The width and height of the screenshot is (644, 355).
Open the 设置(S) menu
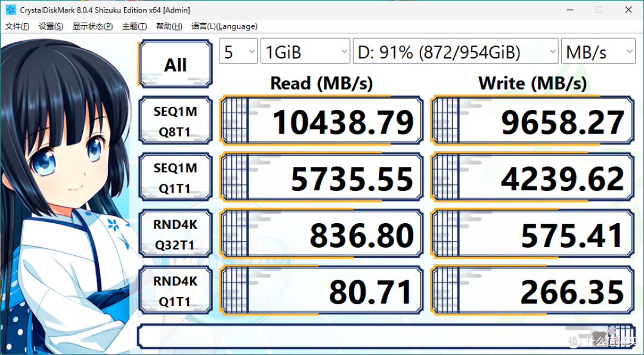click(x=51, y=26)
